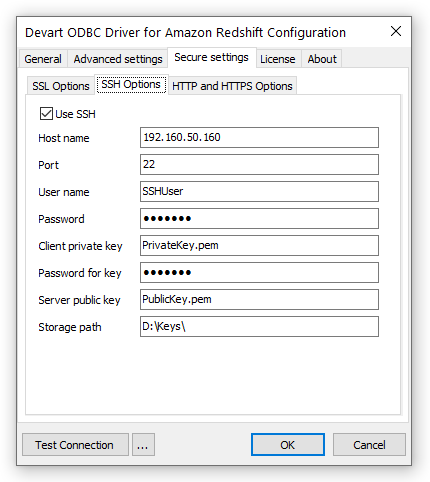430x482 pixels.
Task: Uncheck the Use SSH checkbox
Action: [46, 114]
